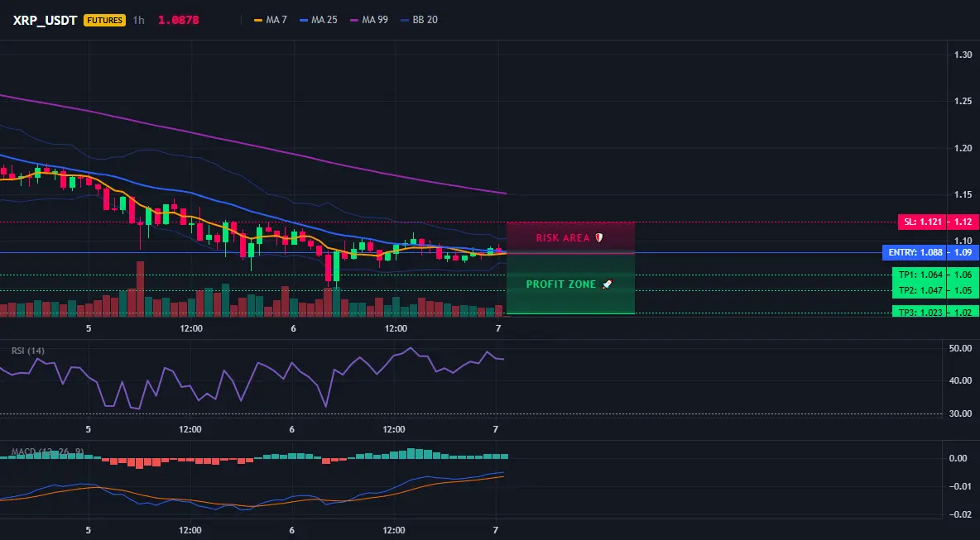Click the 1.25 price axis label

963,101
